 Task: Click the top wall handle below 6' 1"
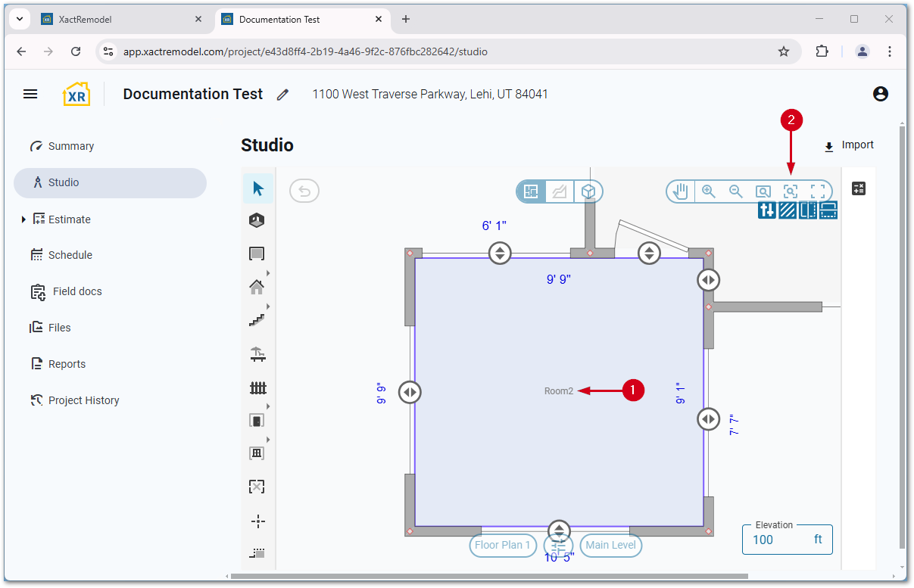tap(500, 253)
